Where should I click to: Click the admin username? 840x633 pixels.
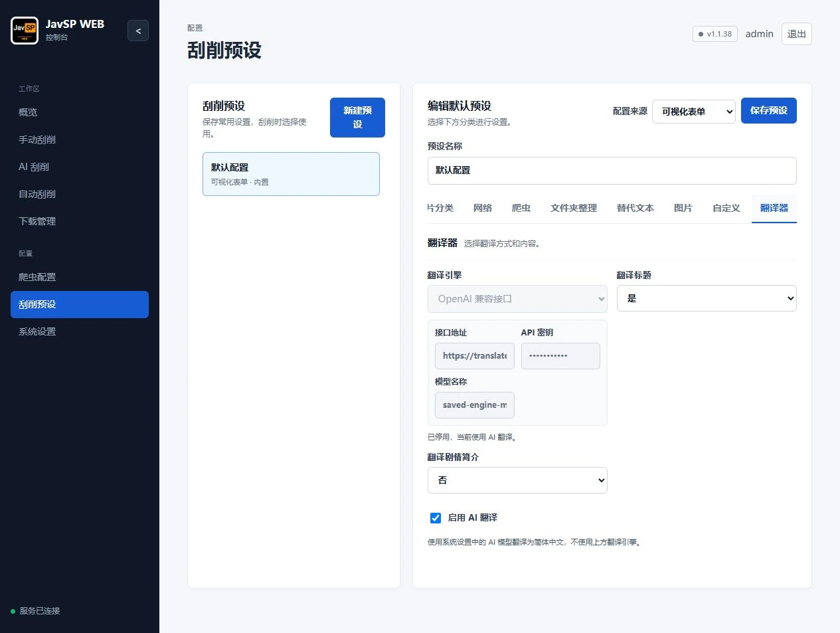point(760,34)
